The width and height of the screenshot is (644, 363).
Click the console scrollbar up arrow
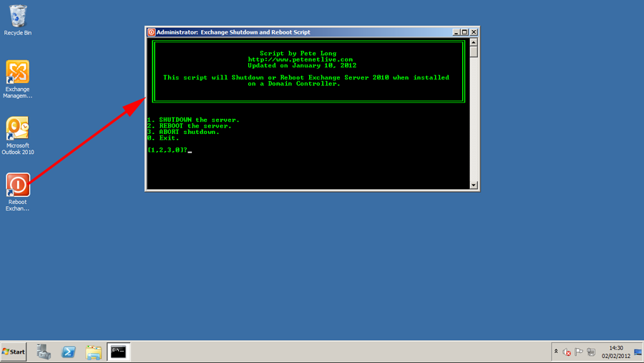[x=474, y=42]
